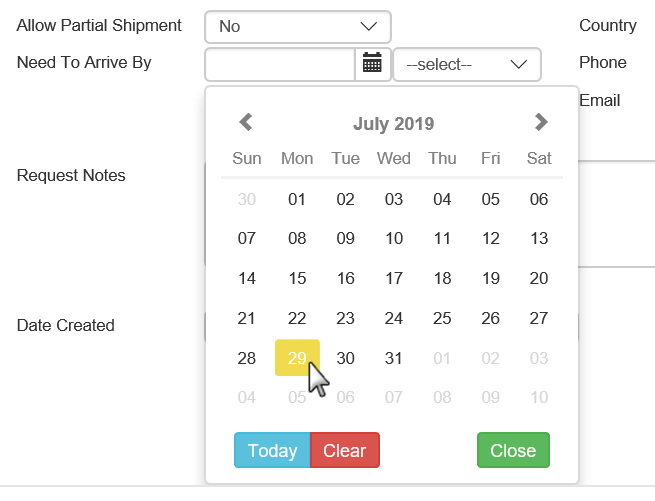The height and width of the screenshot is (501, 655).
Task: Click the Today button
Action: point(272,451)
